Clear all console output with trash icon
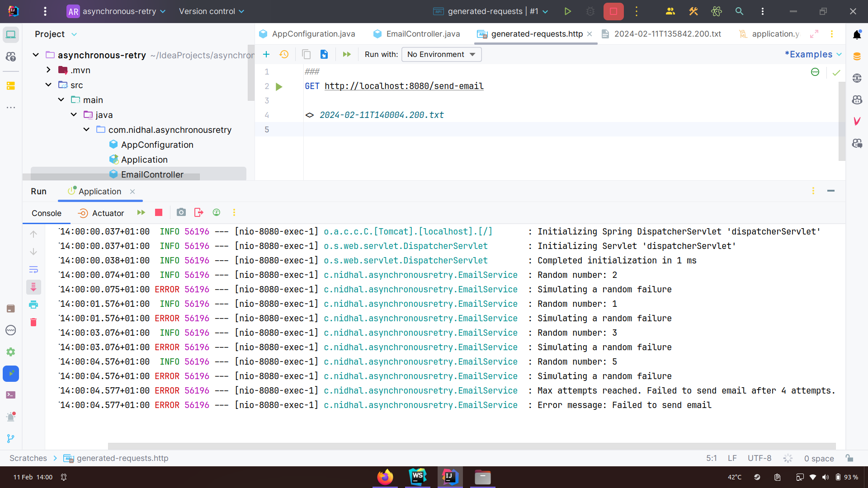This screenshot has width=868, height=488. tap(33, 322)
